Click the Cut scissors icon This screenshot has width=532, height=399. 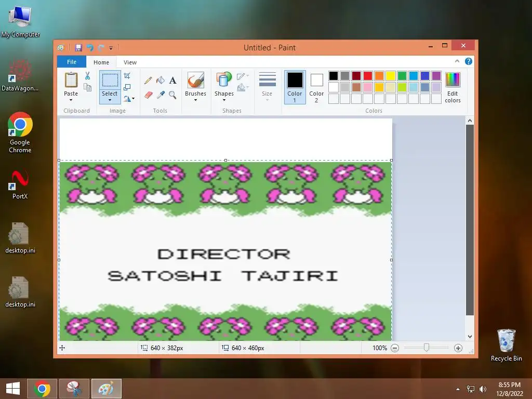click(87, 76)
